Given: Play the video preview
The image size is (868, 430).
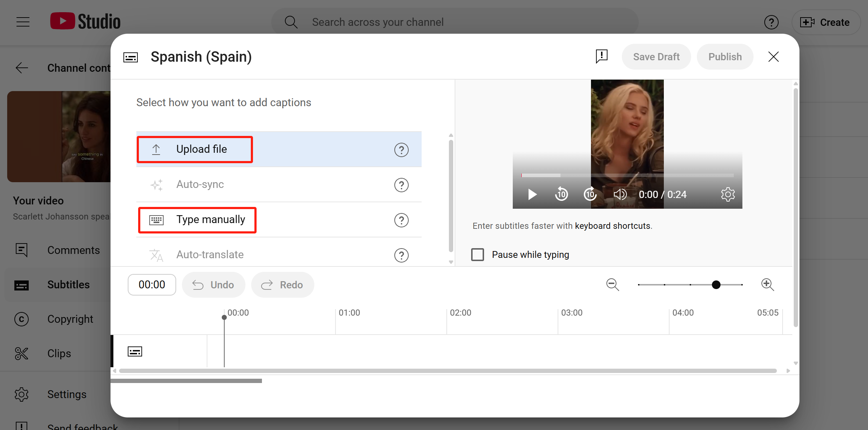Looking at the screenshot, I should [532, 194].
